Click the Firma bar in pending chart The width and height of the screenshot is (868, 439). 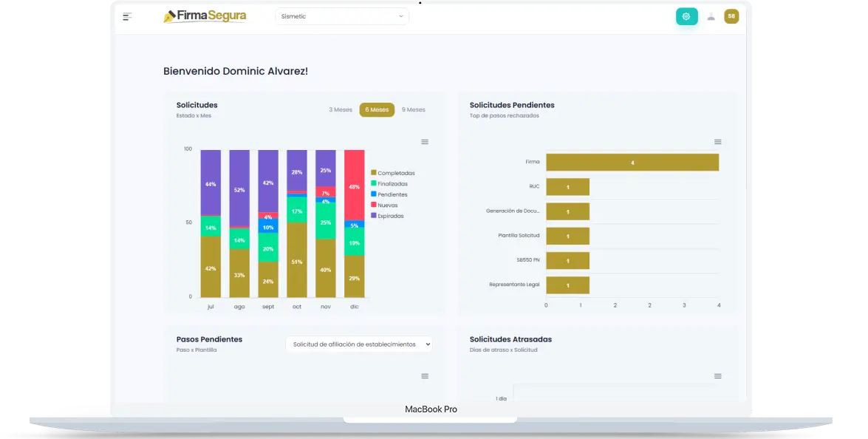coord(632,163)
